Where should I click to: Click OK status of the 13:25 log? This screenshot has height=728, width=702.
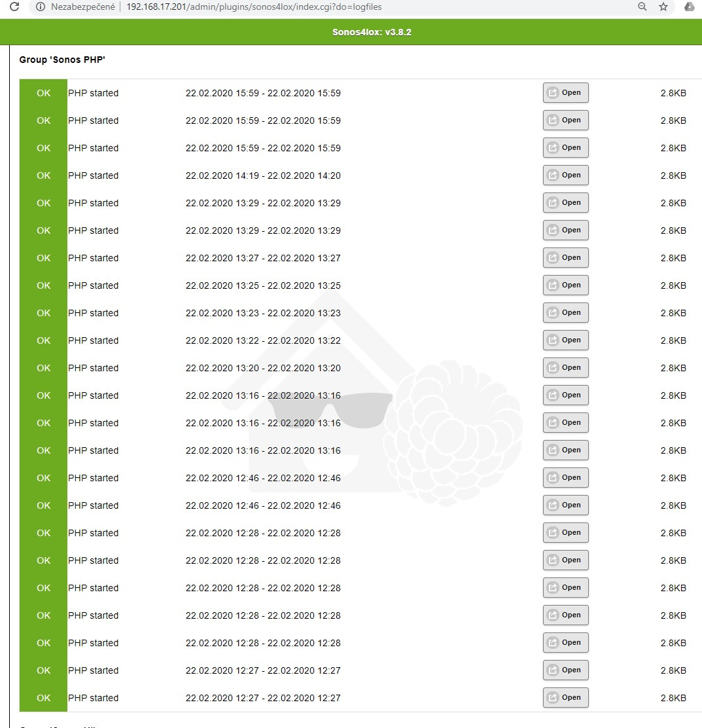44,285
